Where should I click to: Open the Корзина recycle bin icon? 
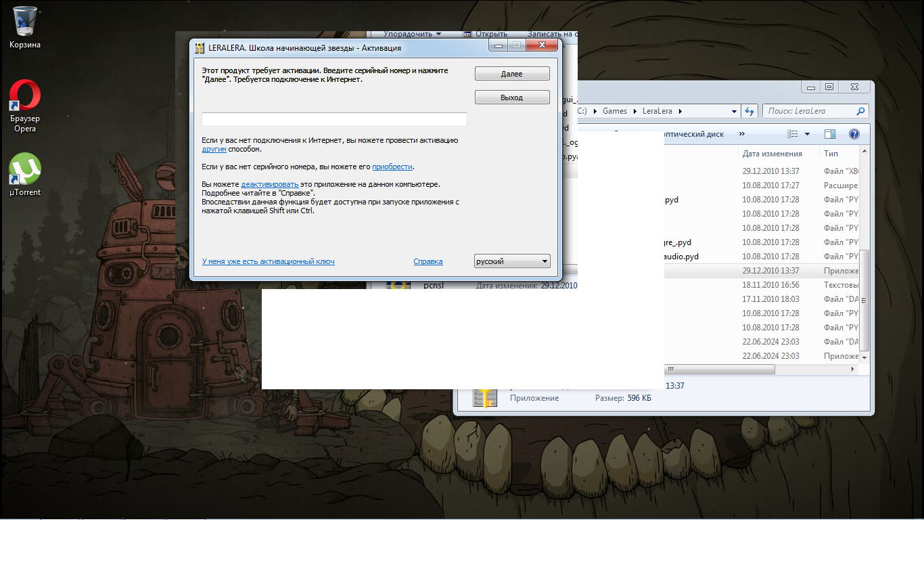pos(25,28)
